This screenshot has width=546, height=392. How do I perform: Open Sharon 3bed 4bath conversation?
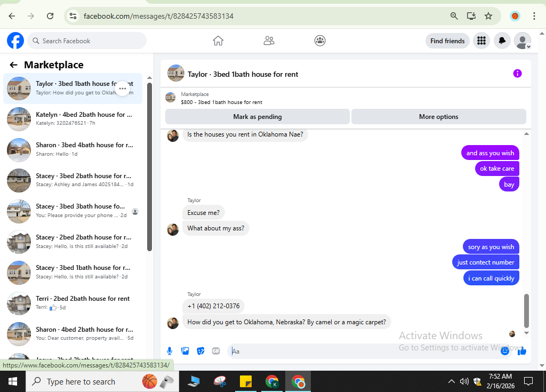point(73,149)
